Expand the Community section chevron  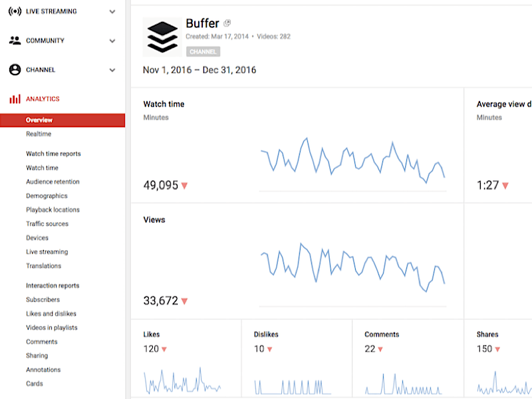pos(112,41)
